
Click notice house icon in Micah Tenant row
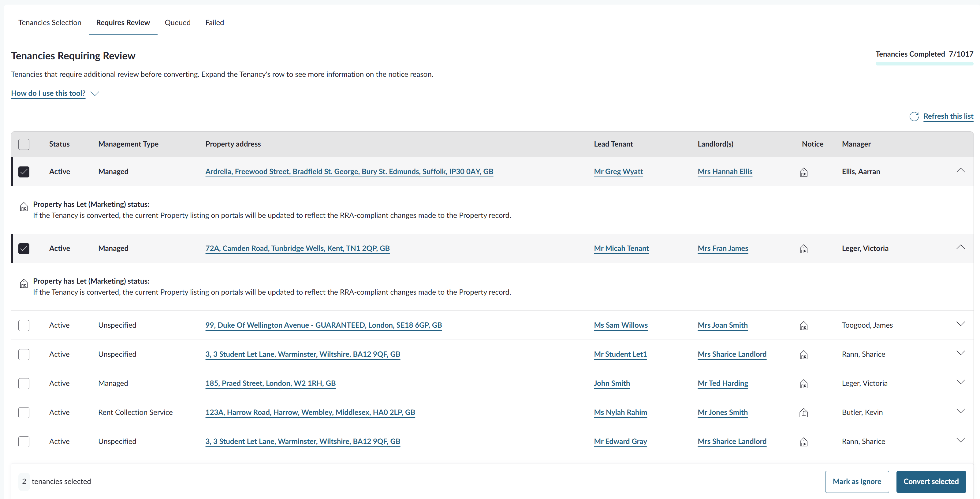803,249
